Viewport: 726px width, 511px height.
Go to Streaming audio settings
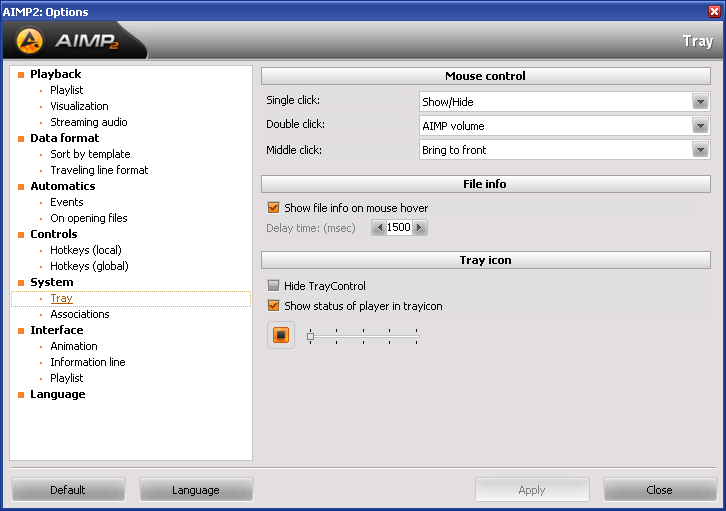[x=88, y=122]
